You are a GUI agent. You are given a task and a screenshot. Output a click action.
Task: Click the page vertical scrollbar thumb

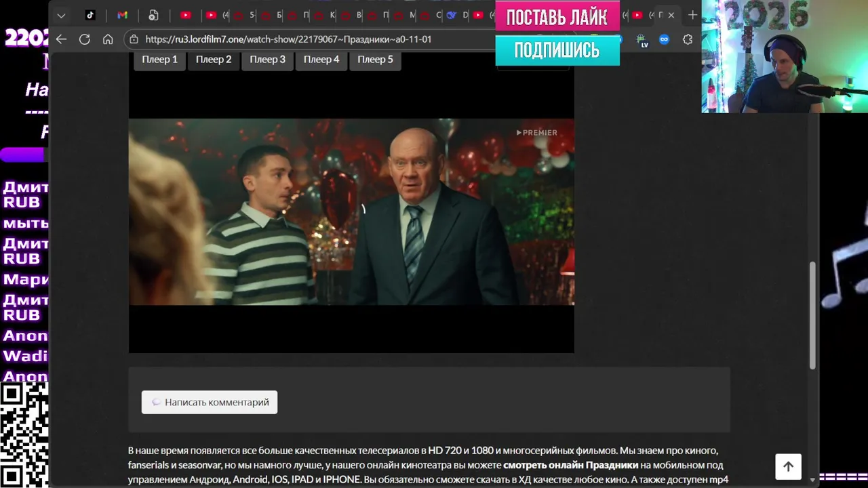click(x=812, y=315)
